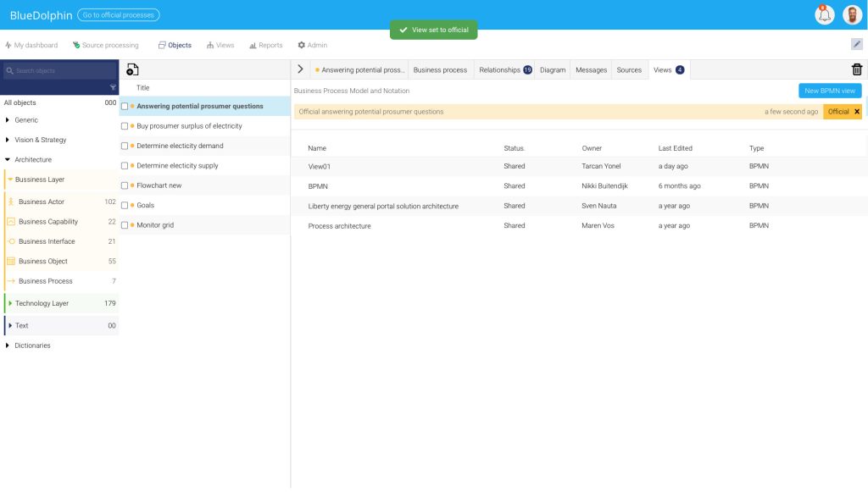Select the Views tab
868x492 pixels.
click(669, 70)
